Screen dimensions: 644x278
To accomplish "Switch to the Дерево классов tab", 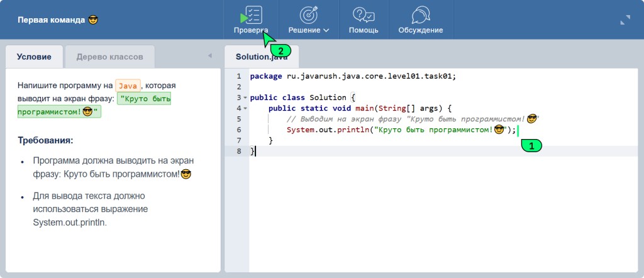I will tap(109, 57).
